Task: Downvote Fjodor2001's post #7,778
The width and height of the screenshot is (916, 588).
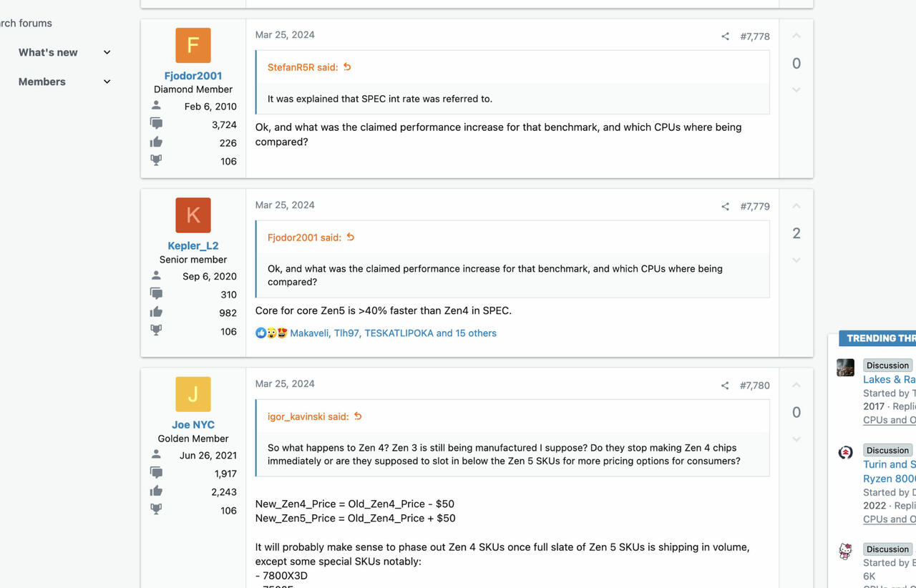Action: click(x=796, y=90)
